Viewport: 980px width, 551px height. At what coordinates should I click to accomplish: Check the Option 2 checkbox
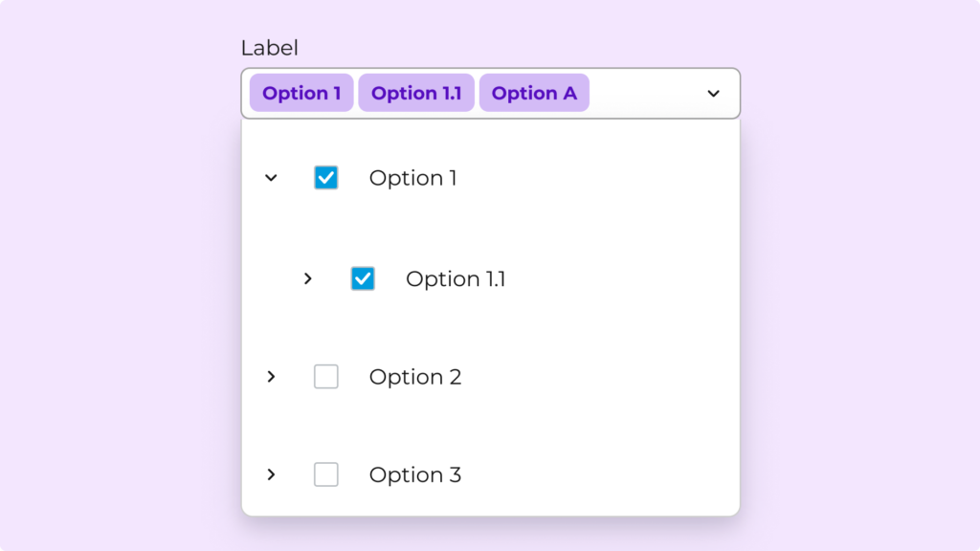pos(326,377)
